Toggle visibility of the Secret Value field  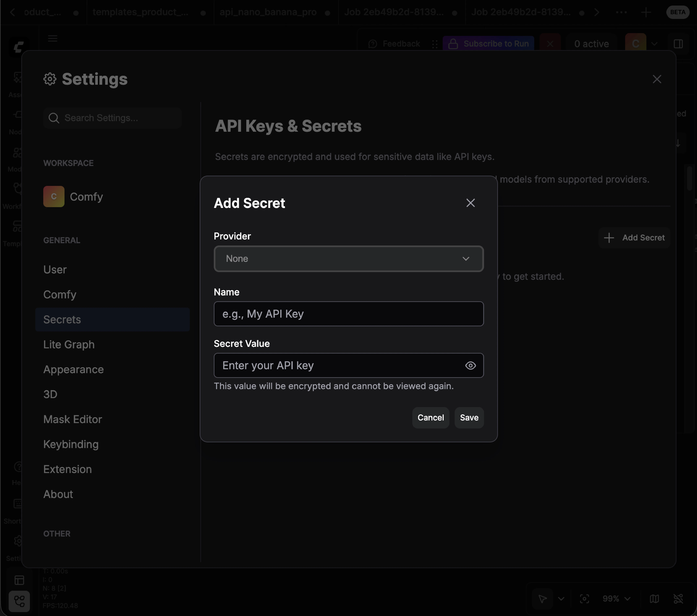click(x=471, y=365)
